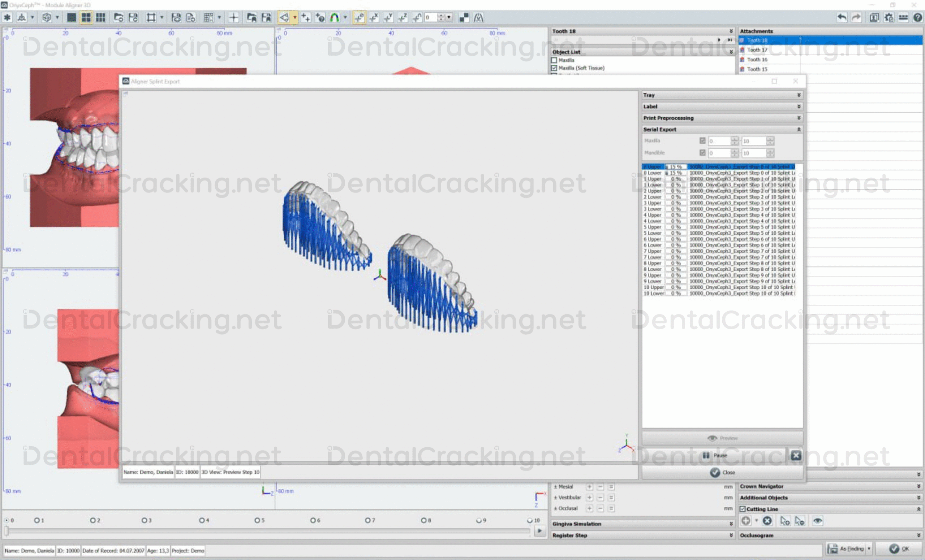Select the green dental arch tool

click(334, 18)
